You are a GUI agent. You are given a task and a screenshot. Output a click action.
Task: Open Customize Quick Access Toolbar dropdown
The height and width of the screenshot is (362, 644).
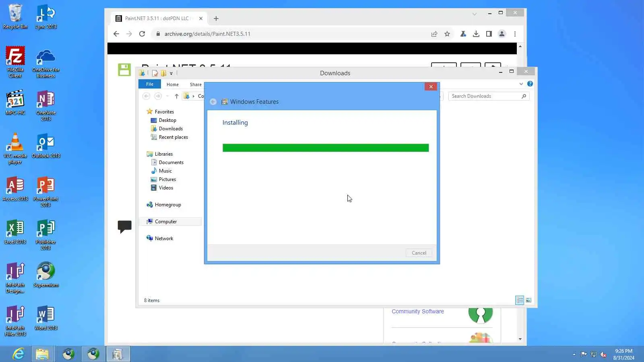click(171, 73)
